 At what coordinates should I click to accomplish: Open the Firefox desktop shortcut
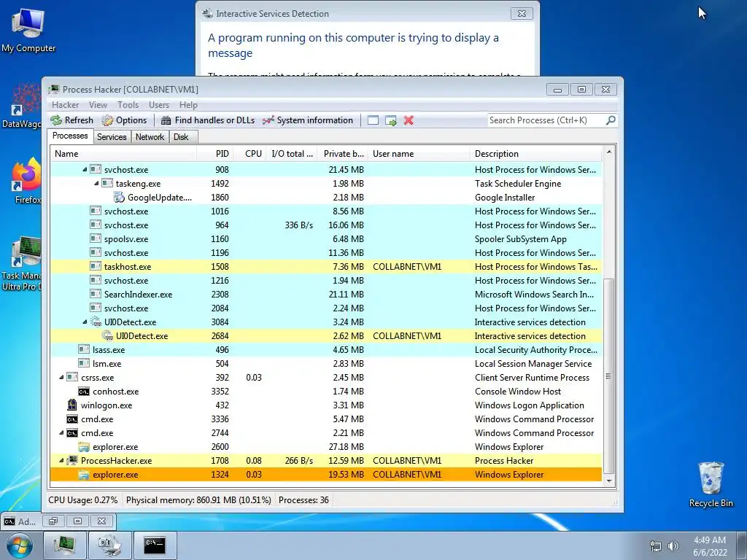click(x=27, y=181)
